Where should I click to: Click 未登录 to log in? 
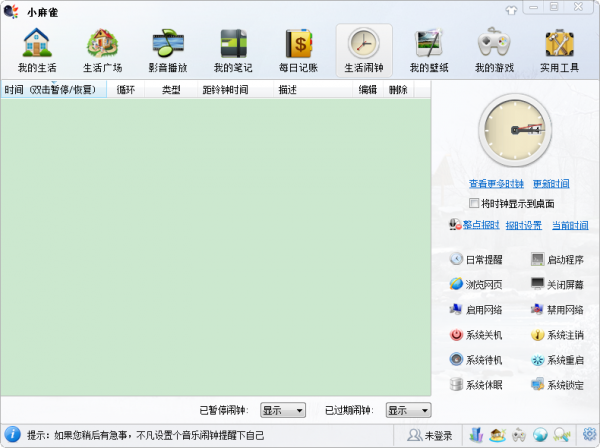pyautogui.click(x=429, y=435)
